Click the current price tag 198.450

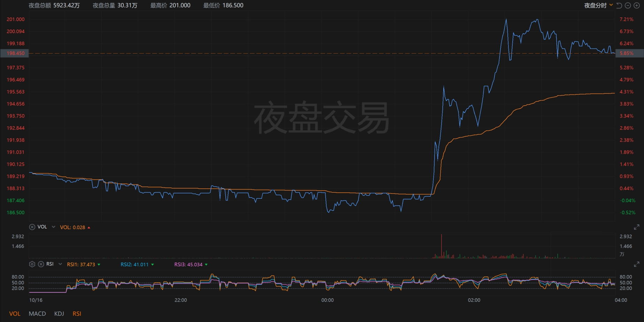click(x=14, y=53)
